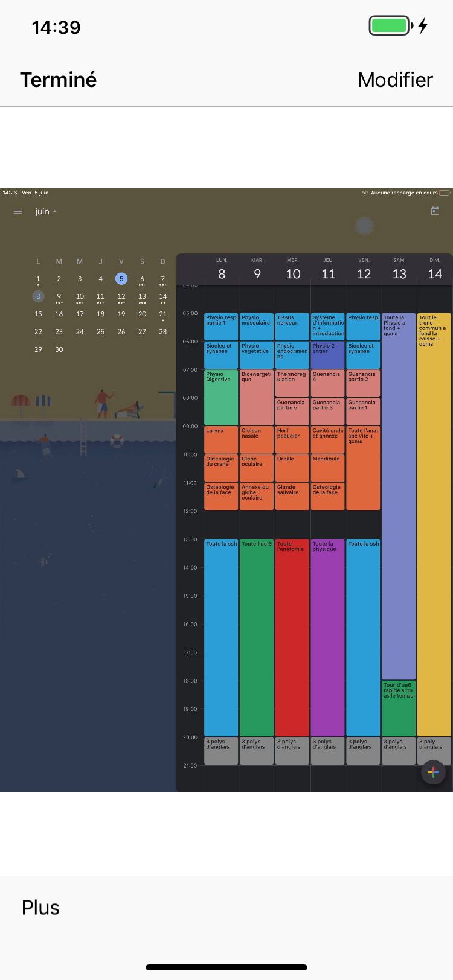Open DIM. 14 day column header
Viewport: 453px width, 980px height.
tap(435, 269)
